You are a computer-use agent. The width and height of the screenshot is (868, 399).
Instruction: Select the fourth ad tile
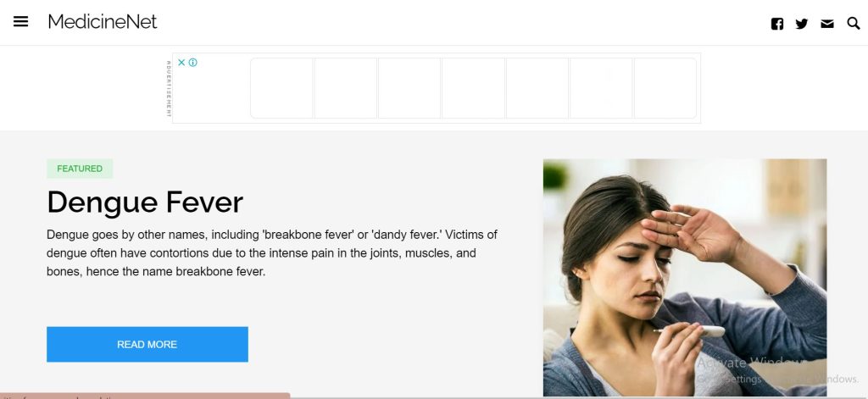[473, 88]
